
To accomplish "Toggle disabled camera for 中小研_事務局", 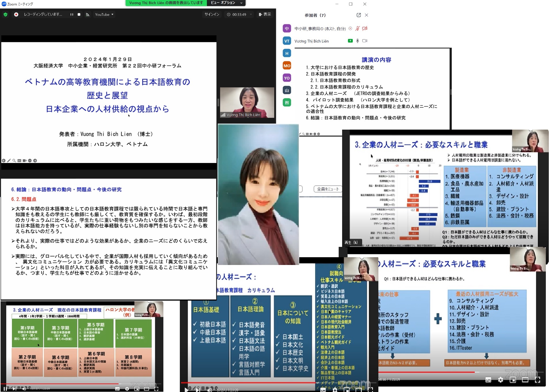I will click(x=365, y=28).
